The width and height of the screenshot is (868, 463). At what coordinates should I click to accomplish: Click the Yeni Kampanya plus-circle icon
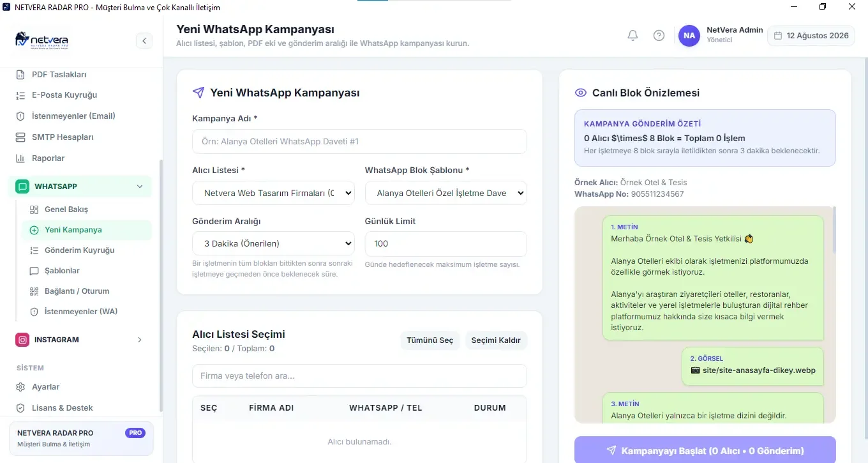[34, 230]
